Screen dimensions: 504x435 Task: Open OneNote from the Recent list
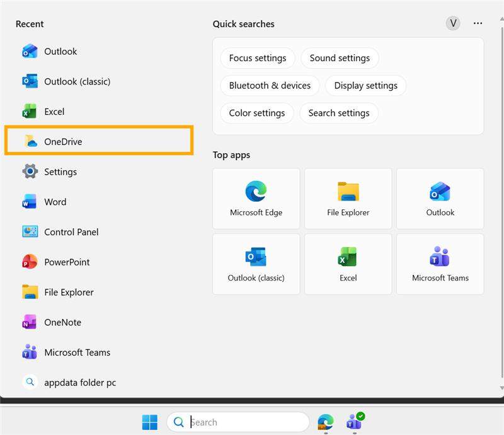pyautogui.click(x=62, y=322)
